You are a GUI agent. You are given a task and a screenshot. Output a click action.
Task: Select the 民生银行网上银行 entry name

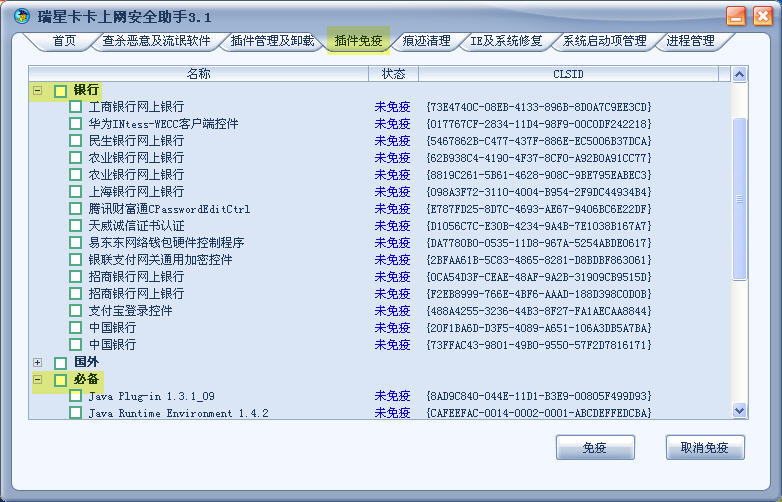pos(136,141)
